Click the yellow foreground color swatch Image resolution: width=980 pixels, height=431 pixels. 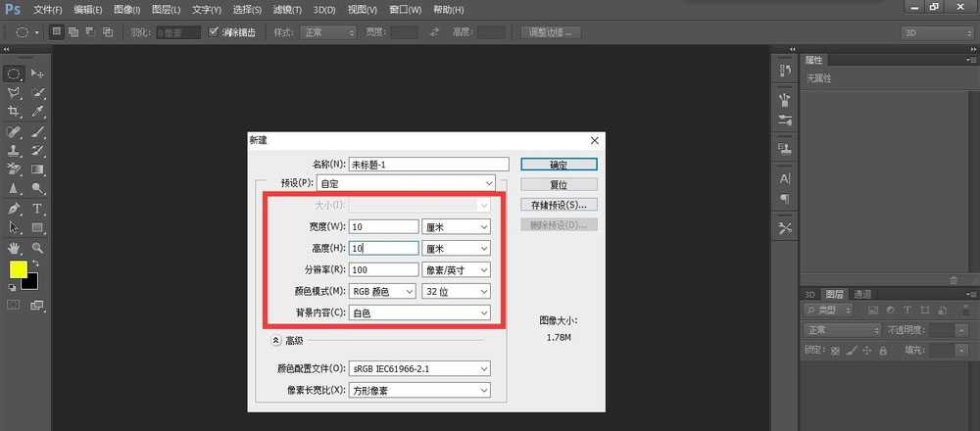click(18, 269)
